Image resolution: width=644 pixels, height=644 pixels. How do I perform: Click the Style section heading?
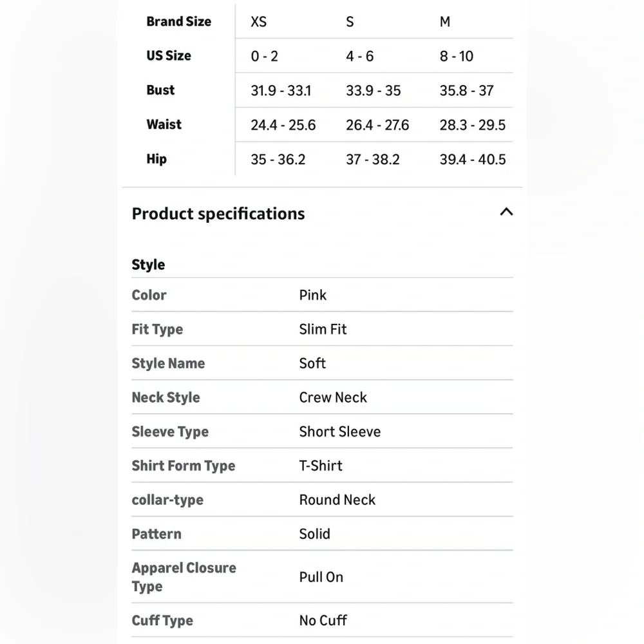tap(148, 265)
